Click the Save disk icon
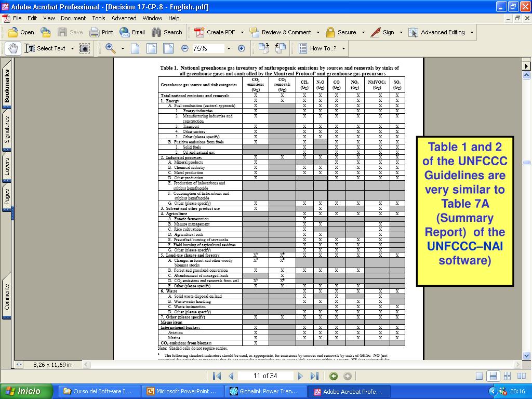This screenshot has height=399, width=532. [x=62, y=32]
